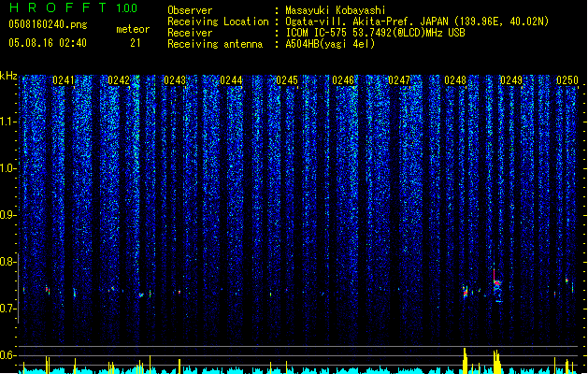Click the Receiving antenna field label
The height and width of the screenshot is (374, 588).
coord(215,44)
